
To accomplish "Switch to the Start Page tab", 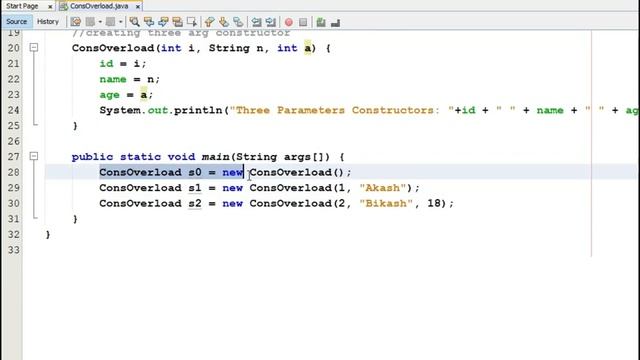I will (x=22, y=6).
